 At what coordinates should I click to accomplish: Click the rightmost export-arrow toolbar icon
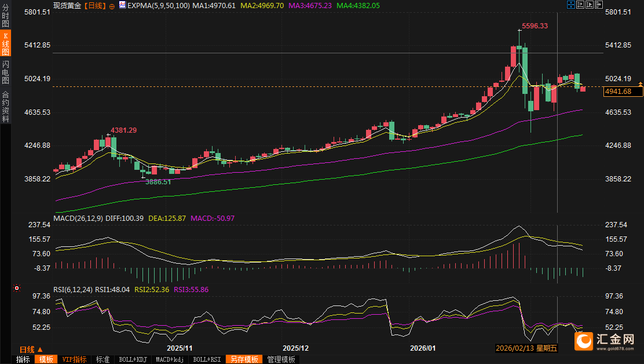tap(599, 5)
